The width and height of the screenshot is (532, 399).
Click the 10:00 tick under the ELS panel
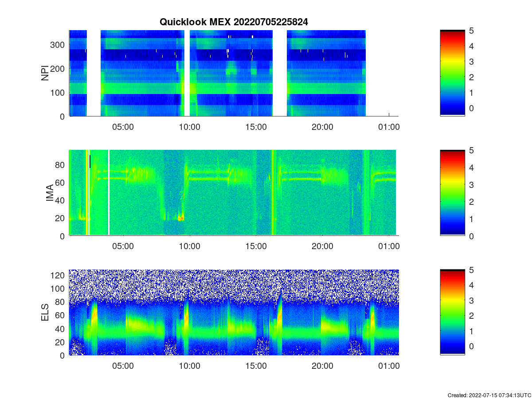click(189, 366)
